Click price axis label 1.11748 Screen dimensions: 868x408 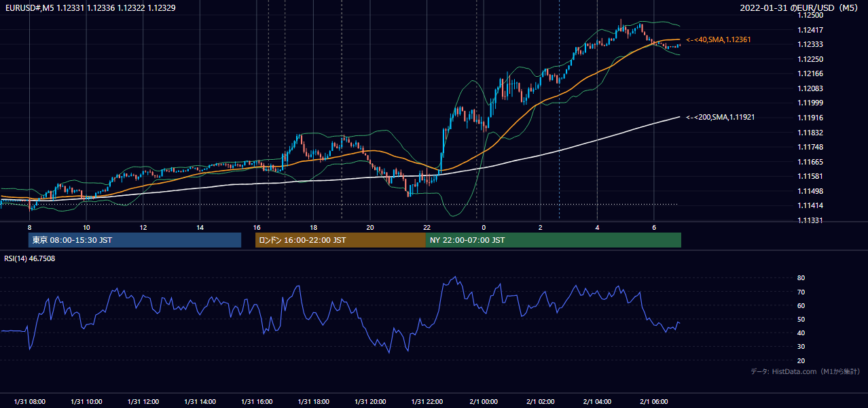click(x=810, y=147)
